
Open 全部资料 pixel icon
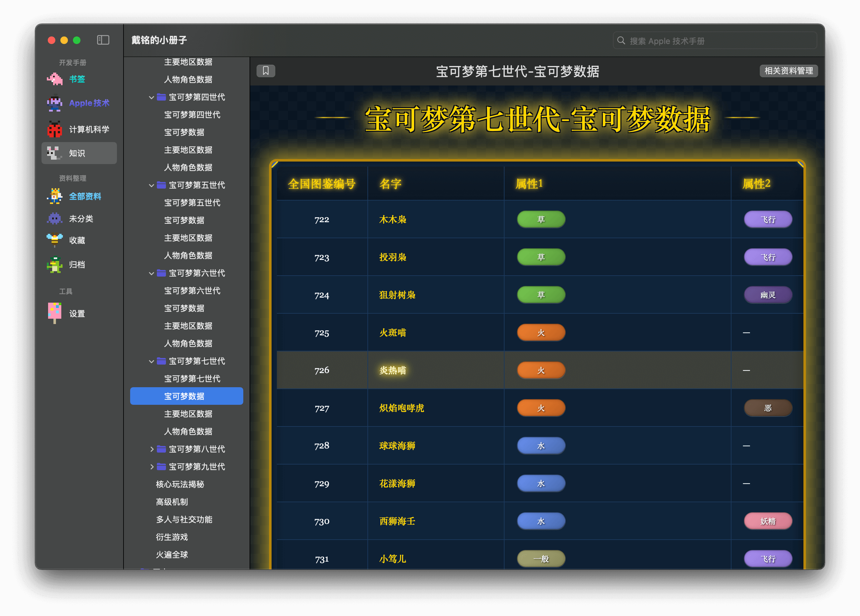point(55,196)
